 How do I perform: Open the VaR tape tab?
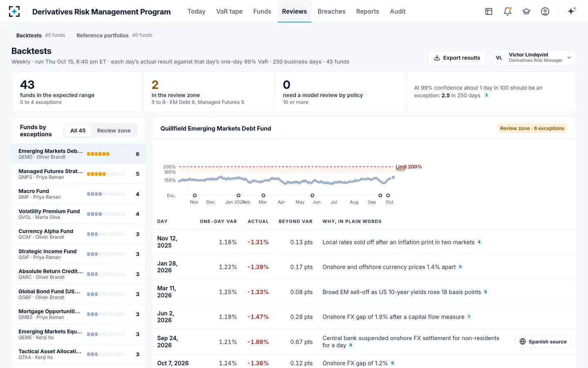tap(229, 11)
